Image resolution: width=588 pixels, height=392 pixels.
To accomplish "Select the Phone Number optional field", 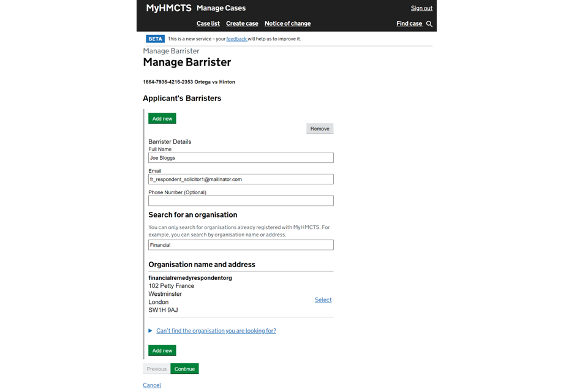I will pyautogui.click(x=241, y=201).
